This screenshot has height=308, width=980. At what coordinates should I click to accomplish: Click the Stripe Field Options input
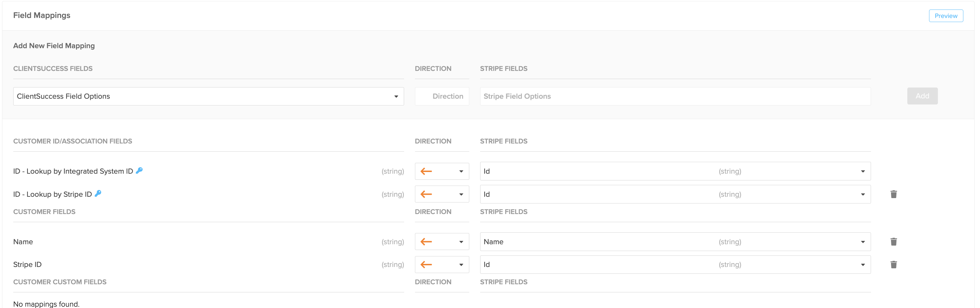pos(675,97)
